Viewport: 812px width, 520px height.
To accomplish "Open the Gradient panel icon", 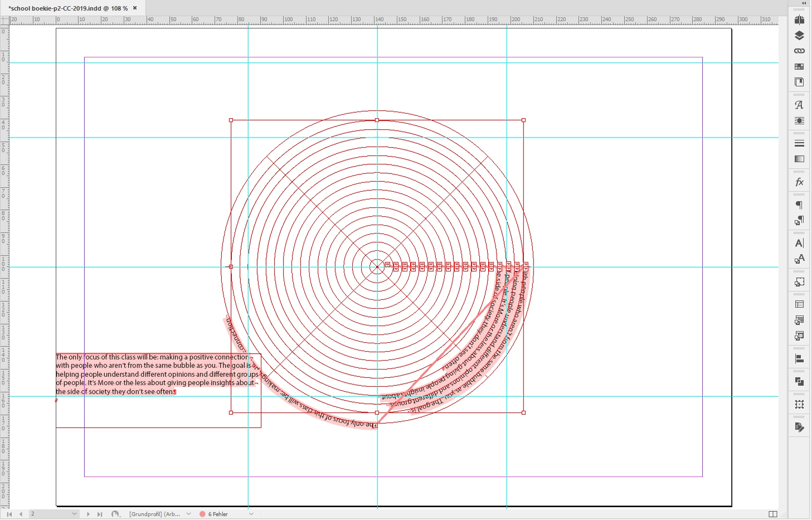I will [x=799, y=159].
